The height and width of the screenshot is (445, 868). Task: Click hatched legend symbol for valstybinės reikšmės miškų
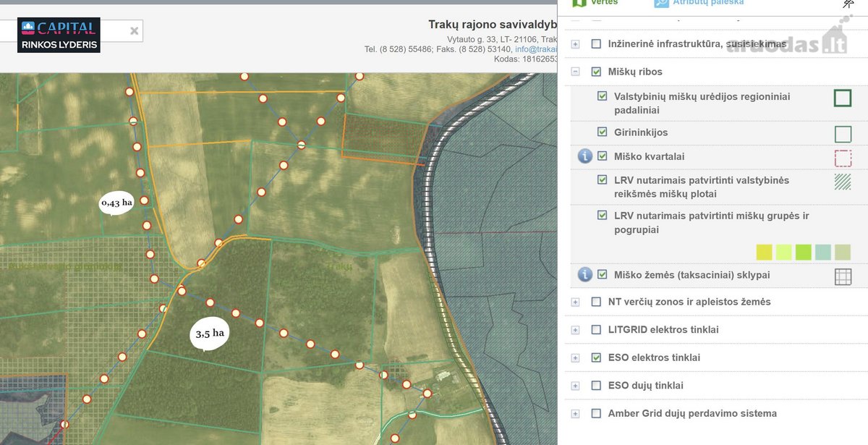(843, 182)
